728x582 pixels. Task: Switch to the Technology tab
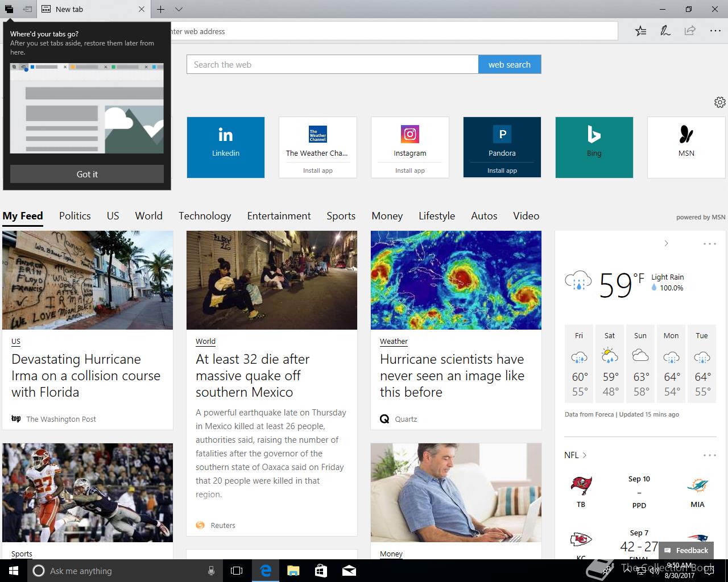pos(205,216)
